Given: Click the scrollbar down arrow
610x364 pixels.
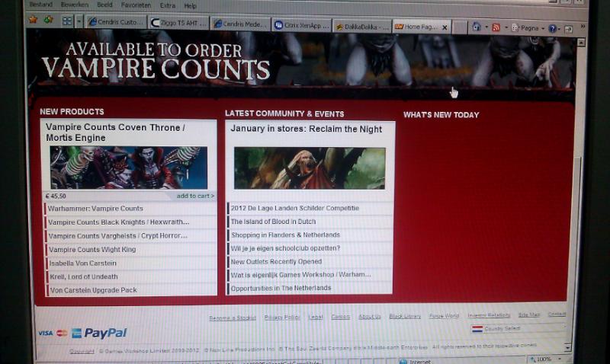Looking at the screenshot, I should click(x=567, y=347).
